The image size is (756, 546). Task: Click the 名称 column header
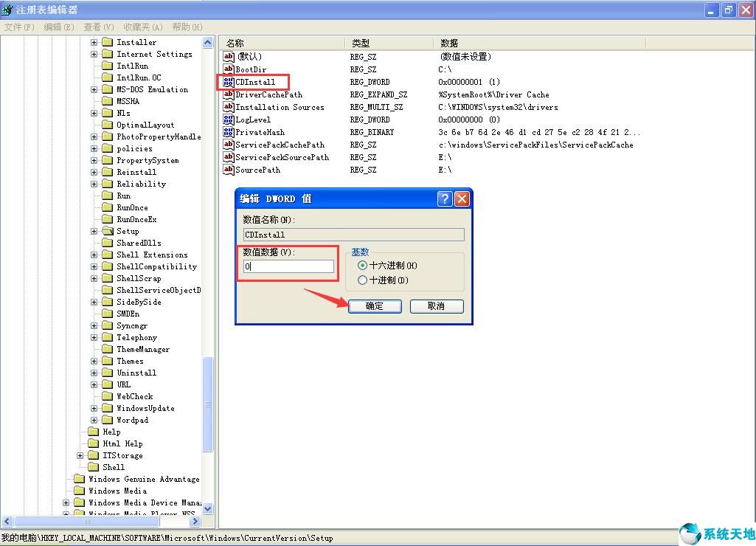[x=282, y=44]
